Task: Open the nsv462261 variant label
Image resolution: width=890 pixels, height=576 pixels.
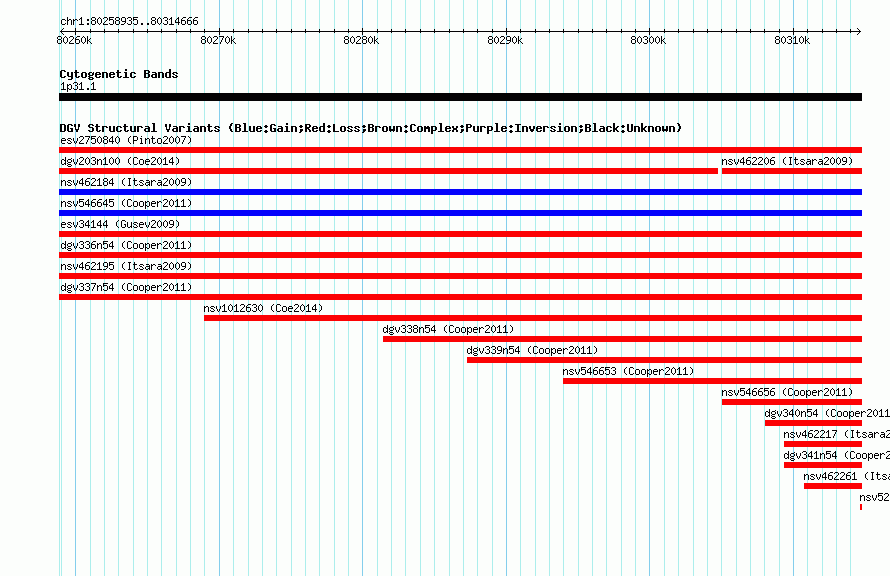Action: (846, 476)
